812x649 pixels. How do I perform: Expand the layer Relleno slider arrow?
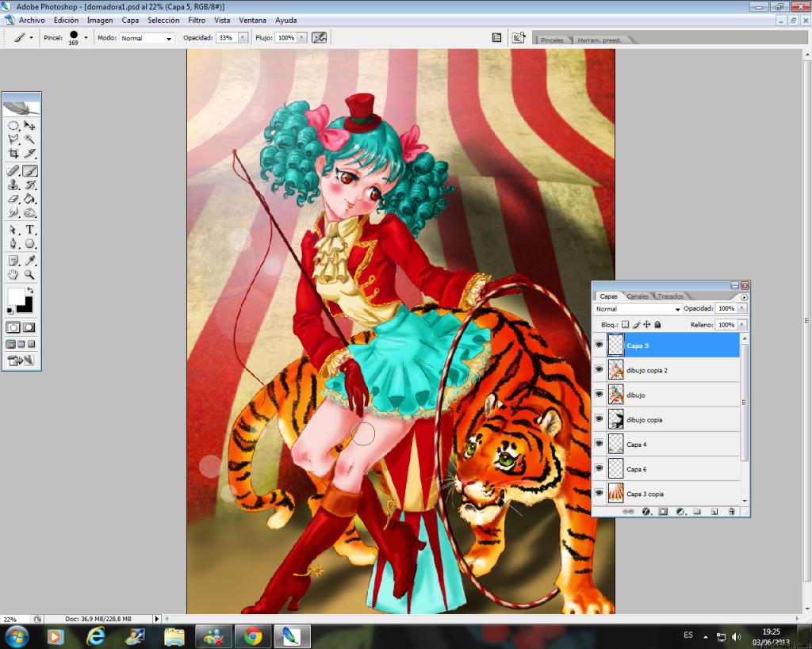[742, 325]
